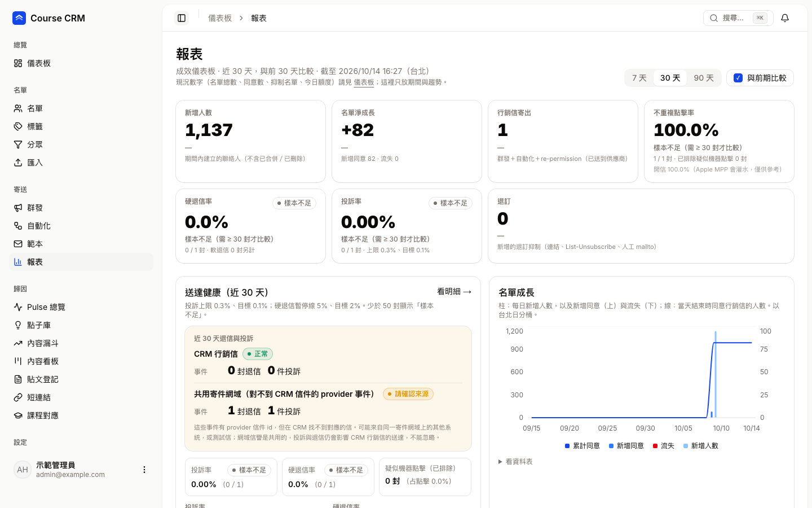Switch range to 7 天
Screen dimensions: 812x508
tap(639, 78)
